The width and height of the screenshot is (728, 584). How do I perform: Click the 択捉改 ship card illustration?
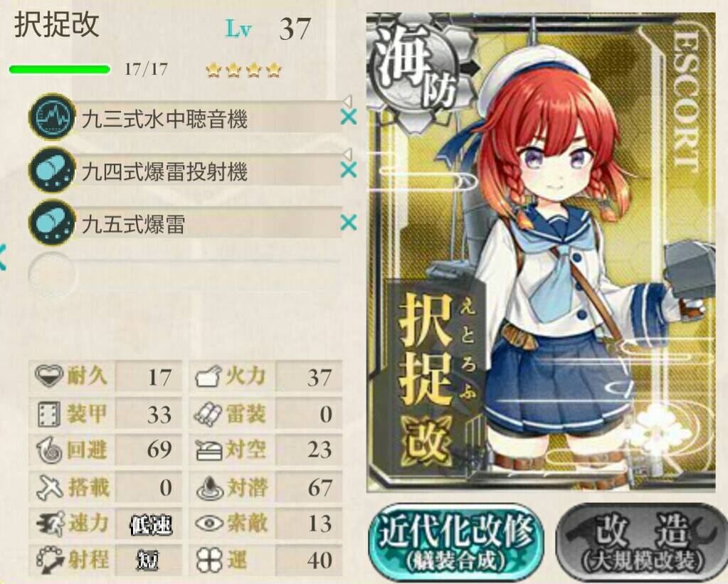[541, 252]
